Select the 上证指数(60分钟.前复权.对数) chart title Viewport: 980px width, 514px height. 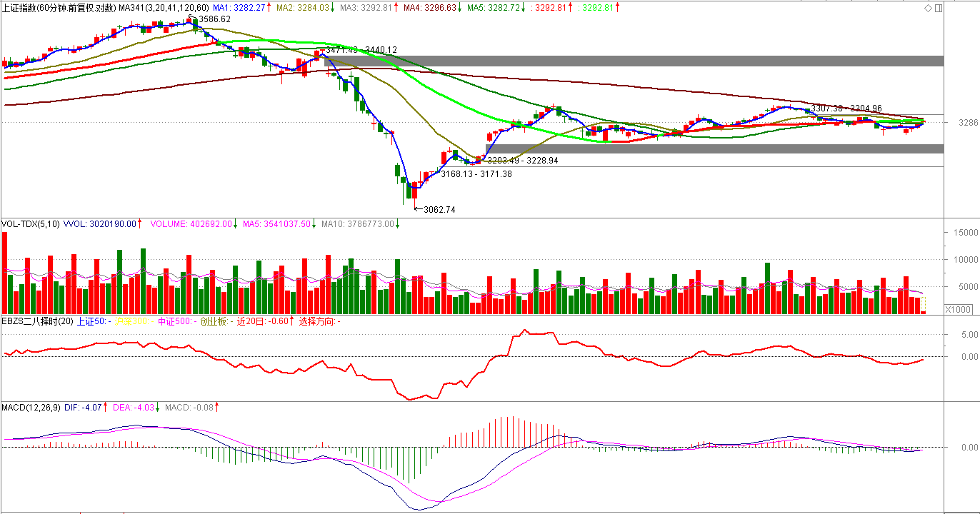[59, 8]
